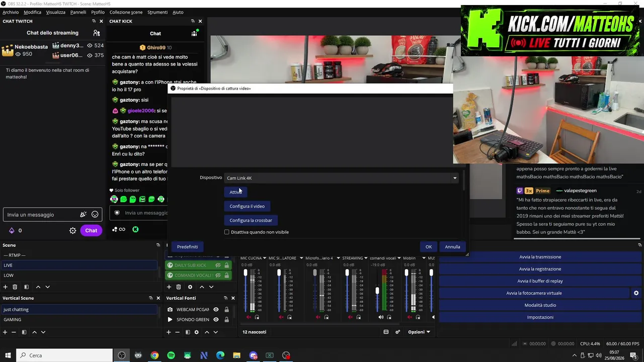Undock the CHAT TWITCH panel

pos(94,21)
